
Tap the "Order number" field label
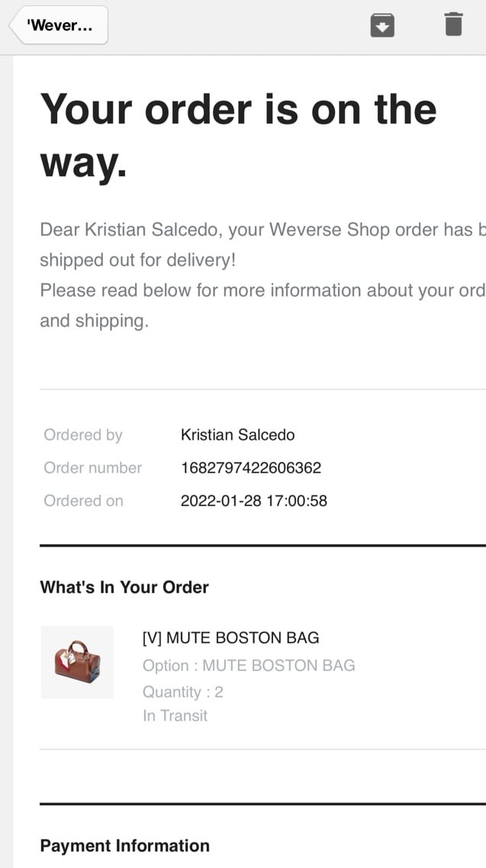click(93, 468)
